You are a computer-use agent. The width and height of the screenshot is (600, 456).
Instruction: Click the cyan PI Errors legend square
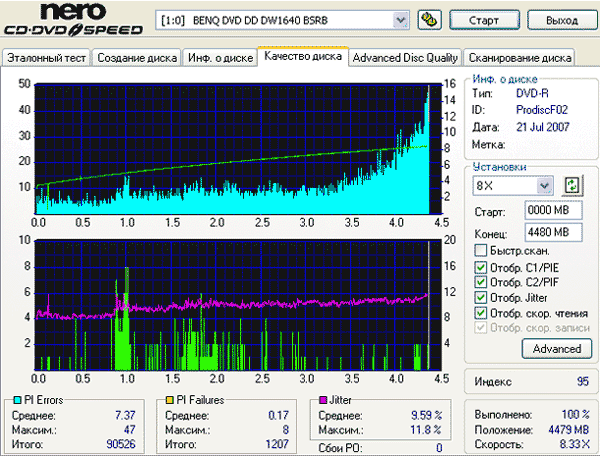coord(17,400)
